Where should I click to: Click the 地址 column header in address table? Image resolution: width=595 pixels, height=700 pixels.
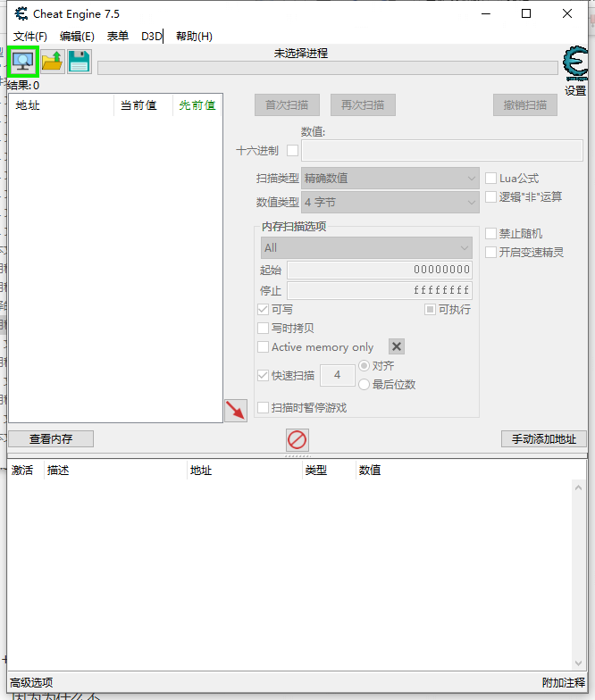pos(245,470)
